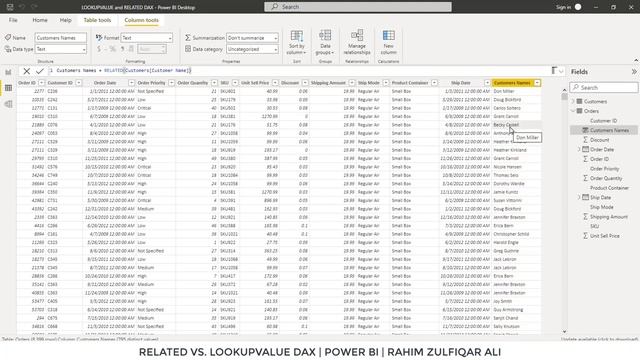The image size is (640, 360).
Task: Expand Order Date hierarchy in Fields
Action: tap(579, 149)
